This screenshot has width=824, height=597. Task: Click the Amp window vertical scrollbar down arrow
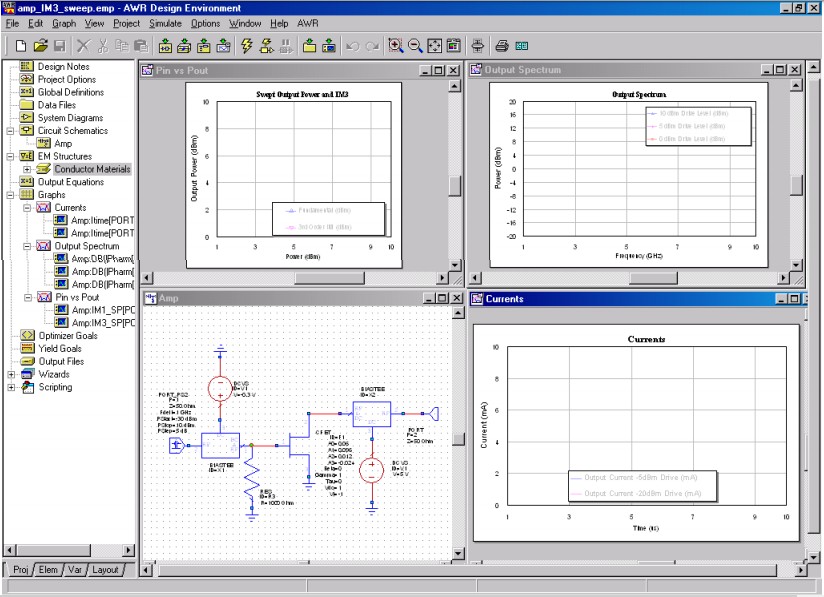click(456, 553)
